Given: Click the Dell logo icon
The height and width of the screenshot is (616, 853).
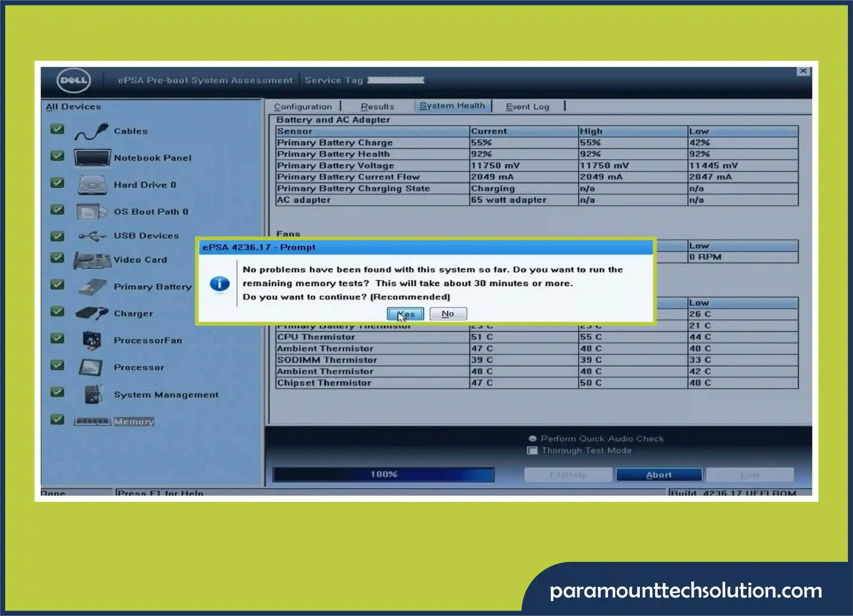Looking at the screenshot, I should [x=74, y=80].
